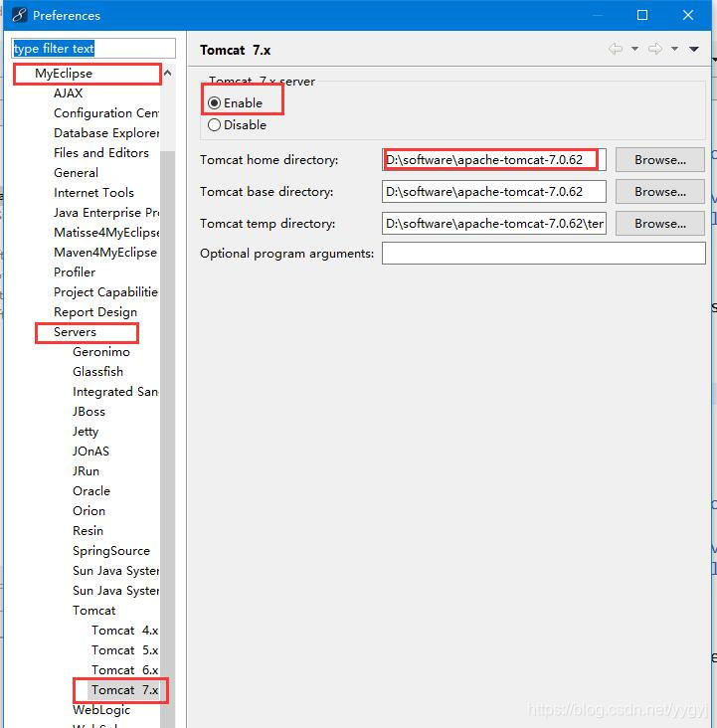This screenshot has height=728, width=717.
Task: Select JBoss server entry
Action: (89, 412)
